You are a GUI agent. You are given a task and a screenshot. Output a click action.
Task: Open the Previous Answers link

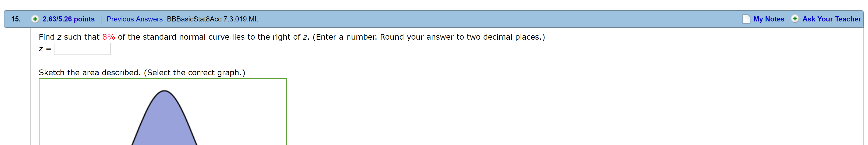pyautogui.click(x=135, y=19)
